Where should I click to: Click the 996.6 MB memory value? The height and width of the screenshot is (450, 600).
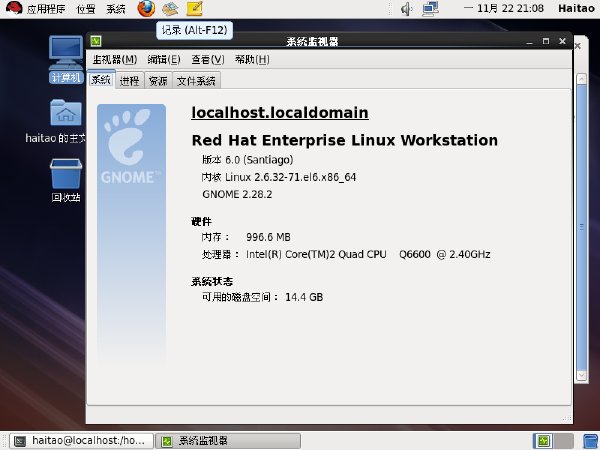(x=268, y=237)
